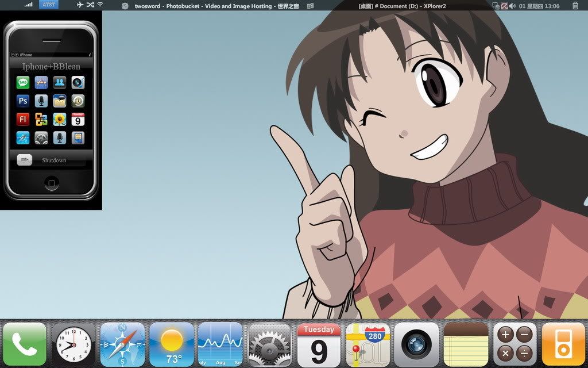Launch Photoshop Ps icon in iPhone widget
This screenshot has width=588, height=368.
[23, 101]
